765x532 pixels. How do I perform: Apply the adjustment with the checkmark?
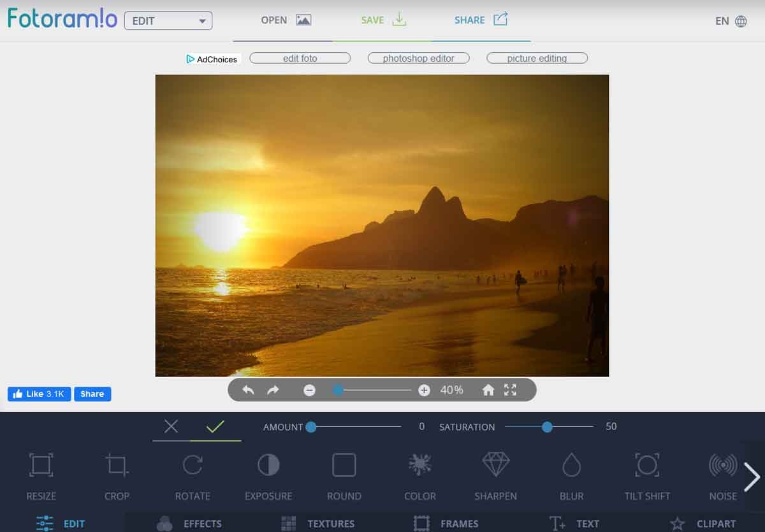click(215, 426)
